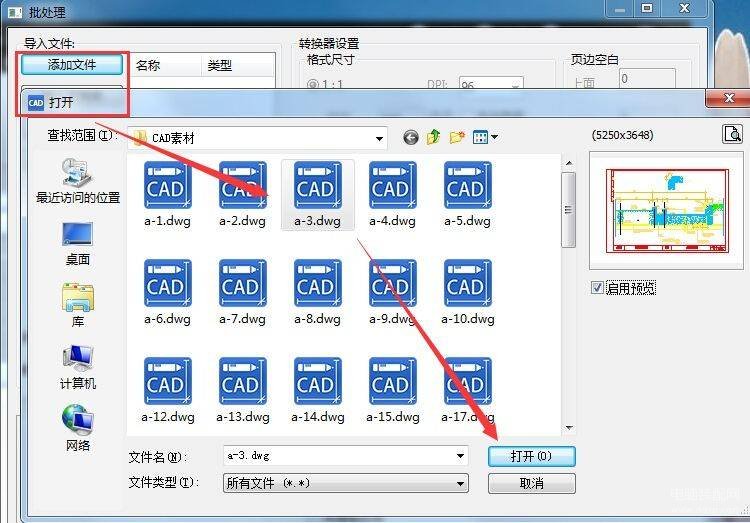Select the a-12.dwg CAD file icon
Image resolution: width=750 pixels, height=523 pixels.
(167, 381)
